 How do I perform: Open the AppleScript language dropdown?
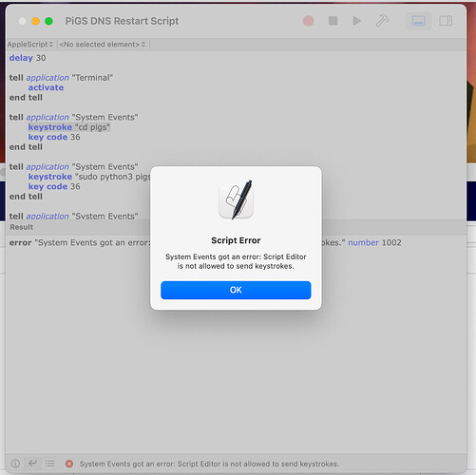[30, 45]
